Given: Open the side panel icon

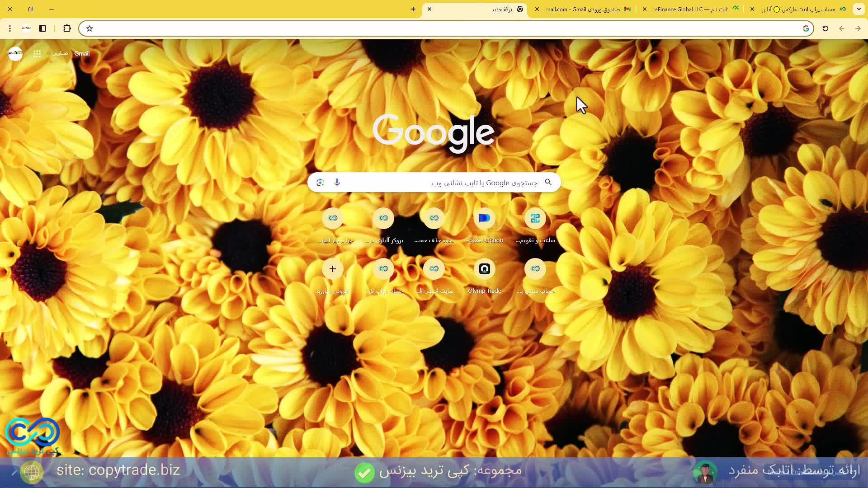Looking at the screenshot, I should click(x=42, y=28).
